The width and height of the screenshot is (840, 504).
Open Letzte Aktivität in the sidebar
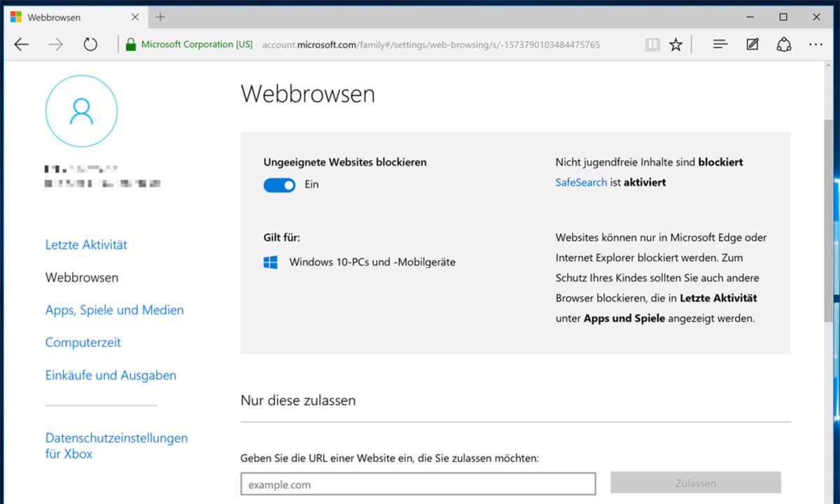pos(86,245)
